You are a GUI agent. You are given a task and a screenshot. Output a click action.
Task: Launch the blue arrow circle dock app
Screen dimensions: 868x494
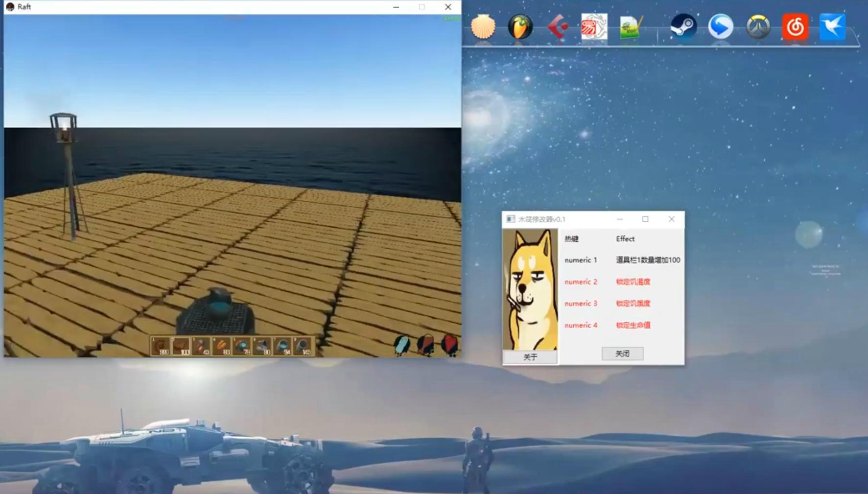point(721,26)
